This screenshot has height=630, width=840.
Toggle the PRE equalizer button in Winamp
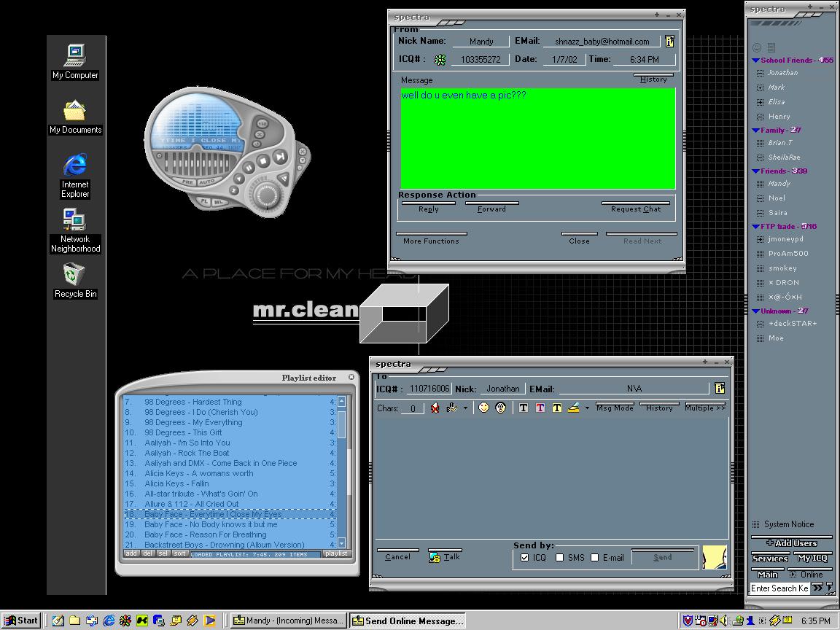pos(187,183)
